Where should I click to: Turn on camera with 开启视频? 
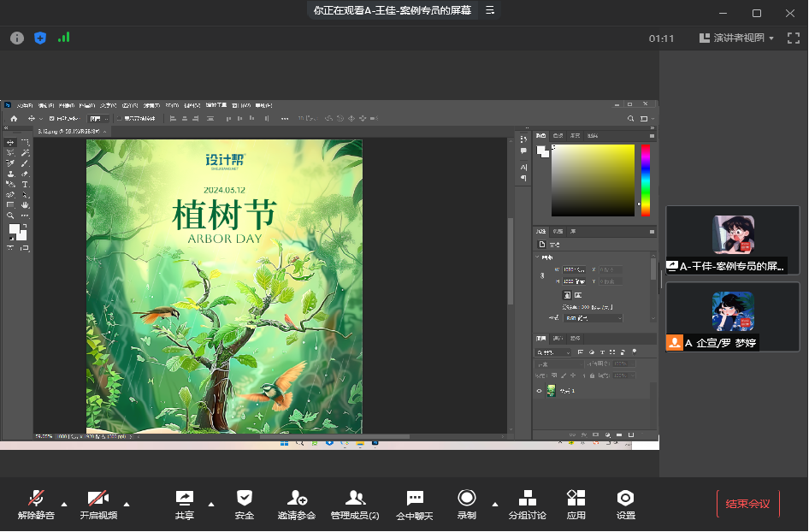98,504
